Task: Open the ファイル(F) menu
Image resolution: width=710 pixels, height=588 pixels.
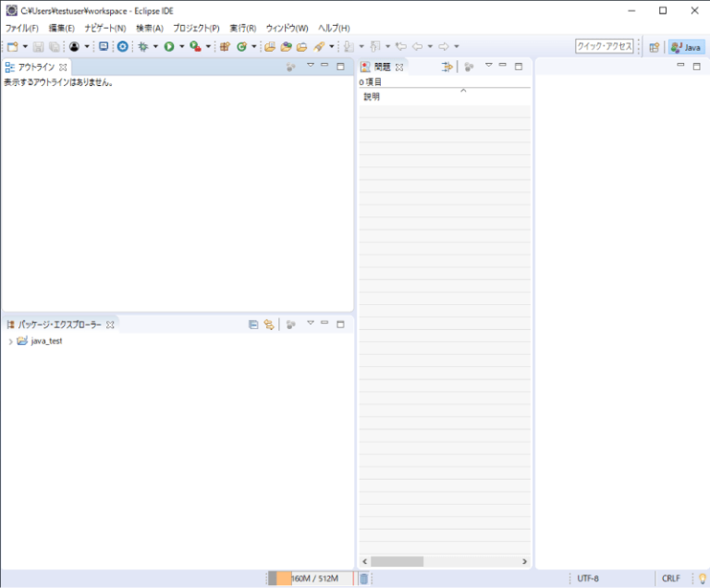Action: pos(22,29)
